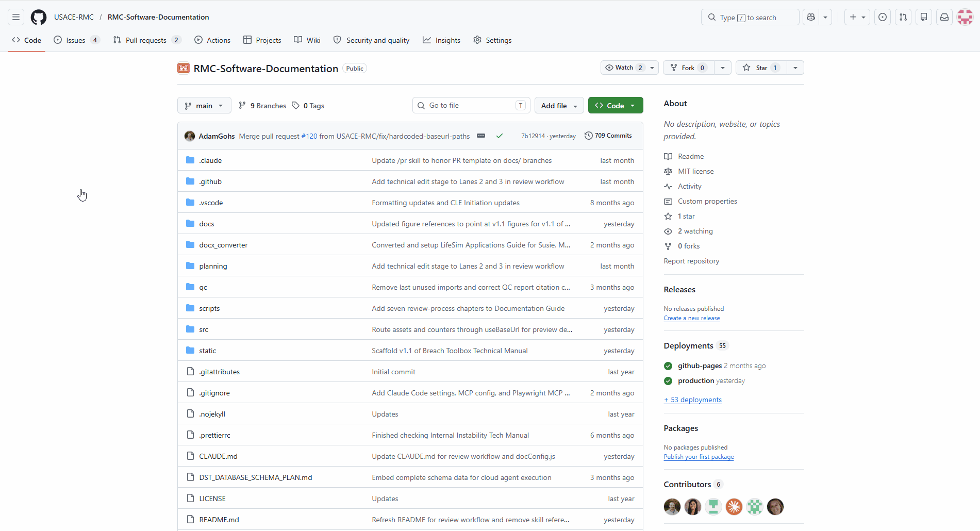Viewport: 980px width, 531px height.
Task: Open the docx_converter folder
Action: 223,245
